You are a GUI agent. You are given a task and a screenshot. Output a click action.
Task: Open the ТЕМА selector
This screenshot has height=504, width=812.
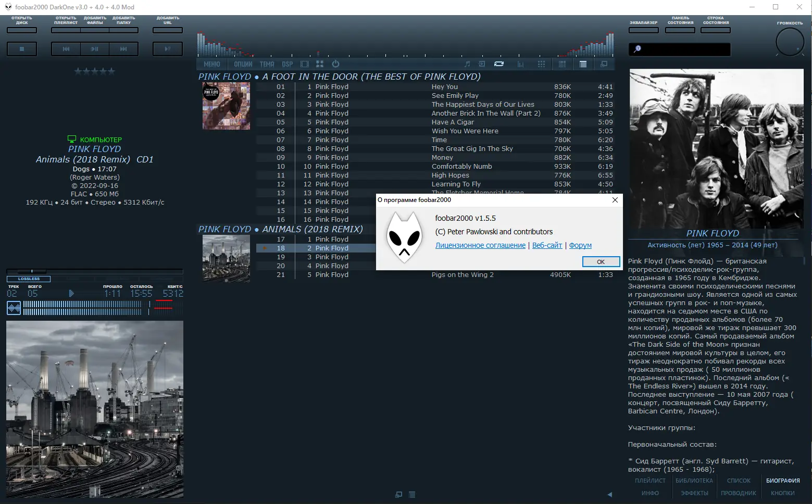pyautogui.click(x=267, y=64)
